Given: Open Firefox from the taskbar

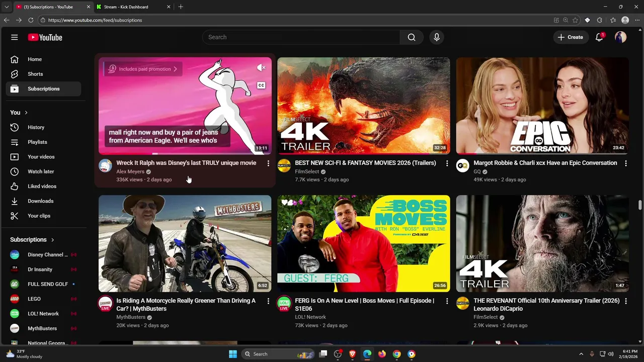Looking at the screenshot, I should [382, 354].
